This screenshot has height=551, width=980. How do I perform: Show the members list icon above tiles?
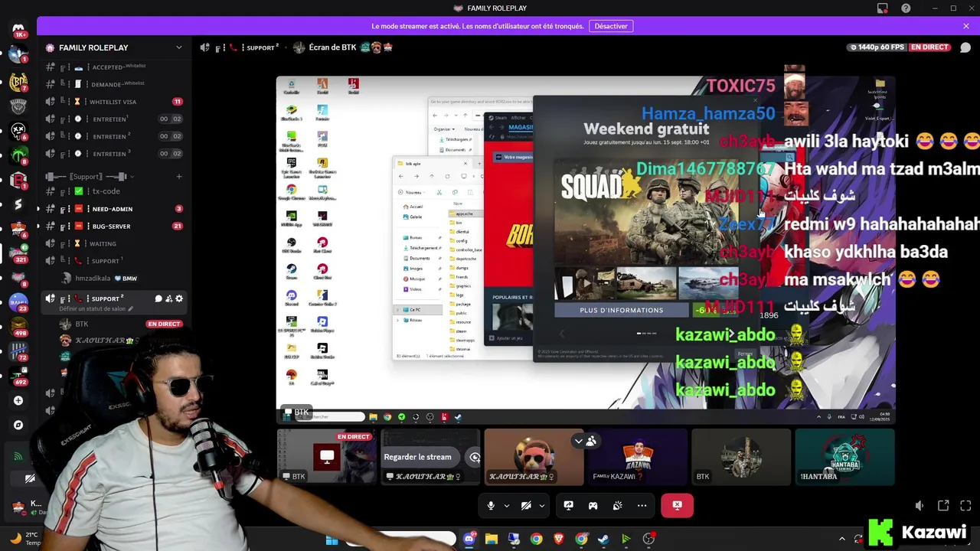pos(591,442)
